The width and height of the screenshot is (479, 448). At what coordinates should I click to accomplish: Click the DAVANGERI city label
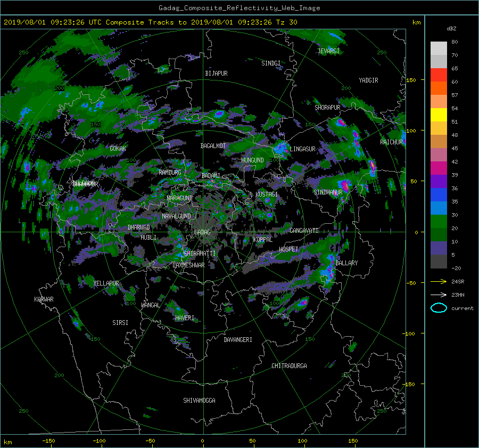coord(238,340)
